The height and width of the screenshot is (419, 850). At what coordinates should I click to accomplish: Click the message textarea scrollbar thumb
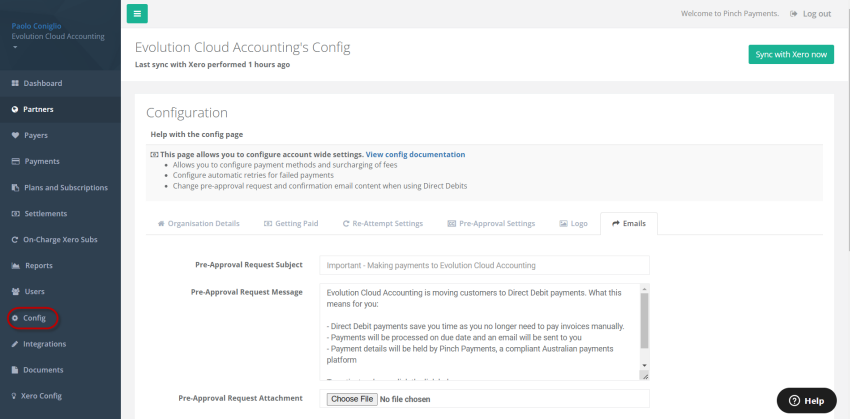(644, 321)
